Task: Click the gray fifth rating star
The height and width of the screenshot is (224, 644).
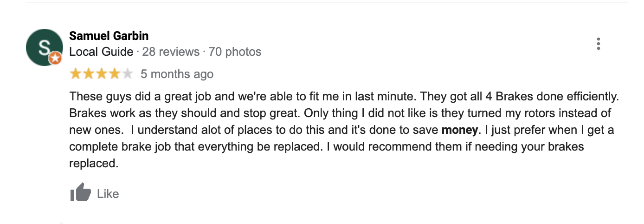Action: point(127,73)
